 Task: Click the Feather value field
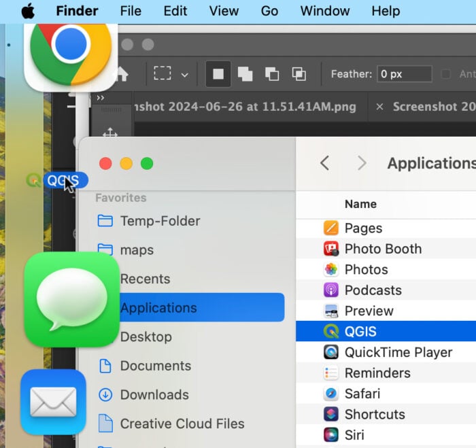pyautogui.click(x=405, y=73)
